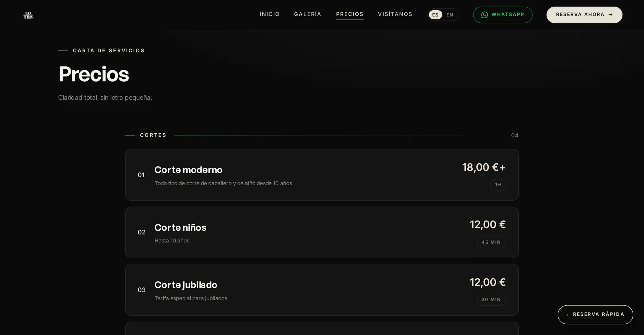Click the 04 section count

click(515, 135)
